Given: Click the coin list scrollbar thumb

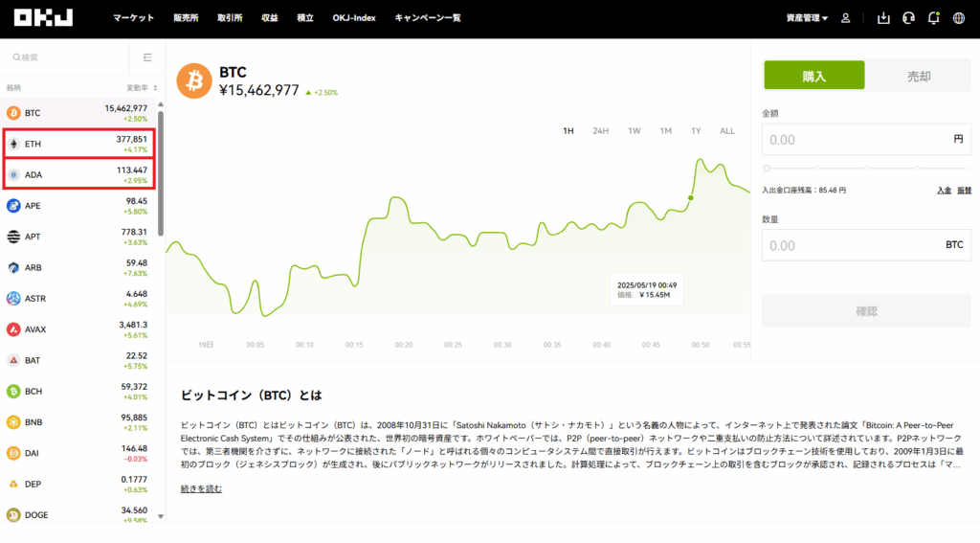Looking at the screenshot, I should tap(161, 173).
